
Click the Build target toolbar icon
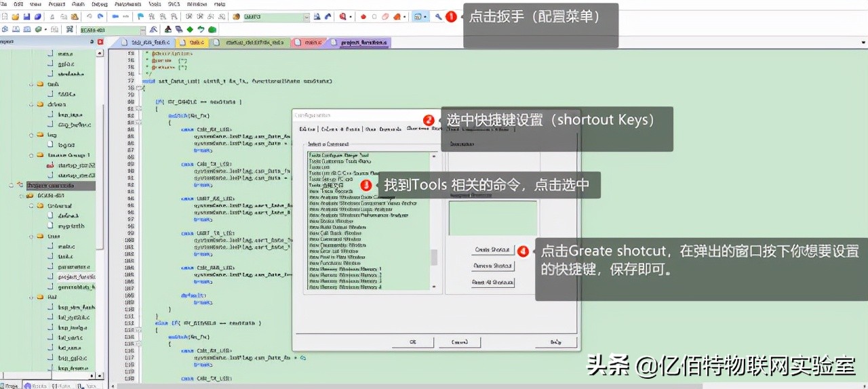coord(16,29)
